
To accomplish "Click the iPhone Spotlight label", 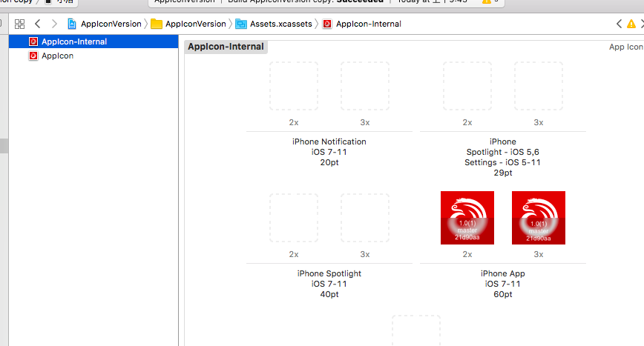I will (329, 273).
